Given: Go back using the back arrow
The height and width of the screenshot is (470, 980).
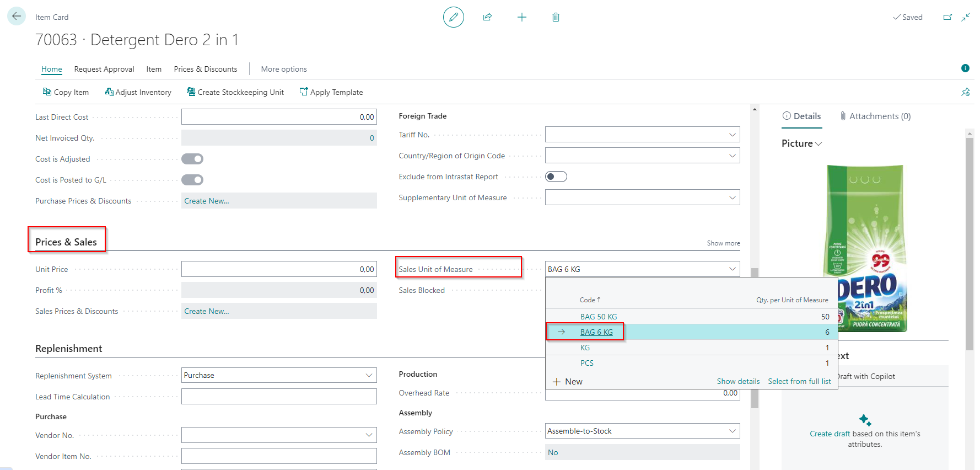Looking at the screenshot, I should pyautogui.click(x=16, y=17).
